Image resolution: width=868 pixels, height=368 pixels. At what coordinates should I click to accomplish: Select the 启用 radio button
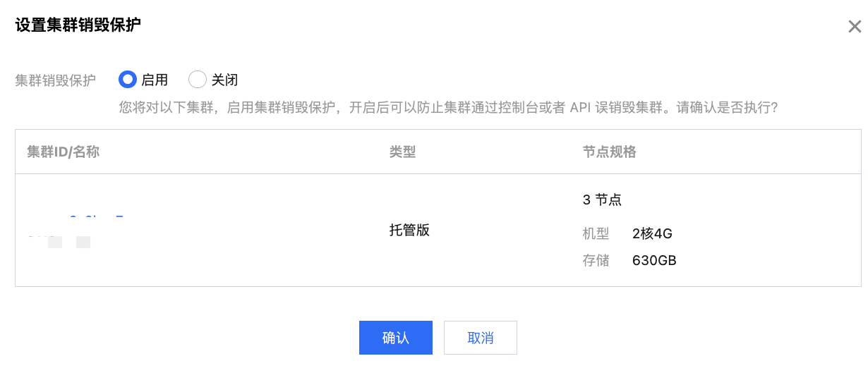tap(127, 80)
